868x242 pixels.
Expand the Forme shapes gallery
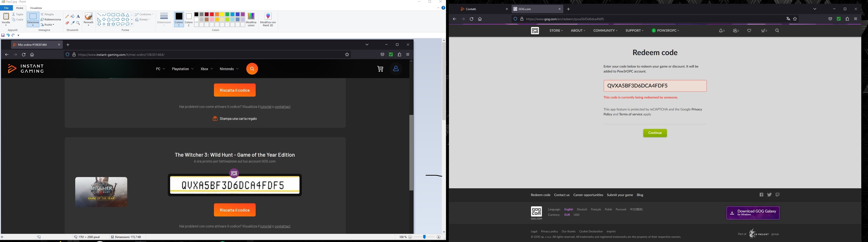pyautogui.click(x=132, y=24)
